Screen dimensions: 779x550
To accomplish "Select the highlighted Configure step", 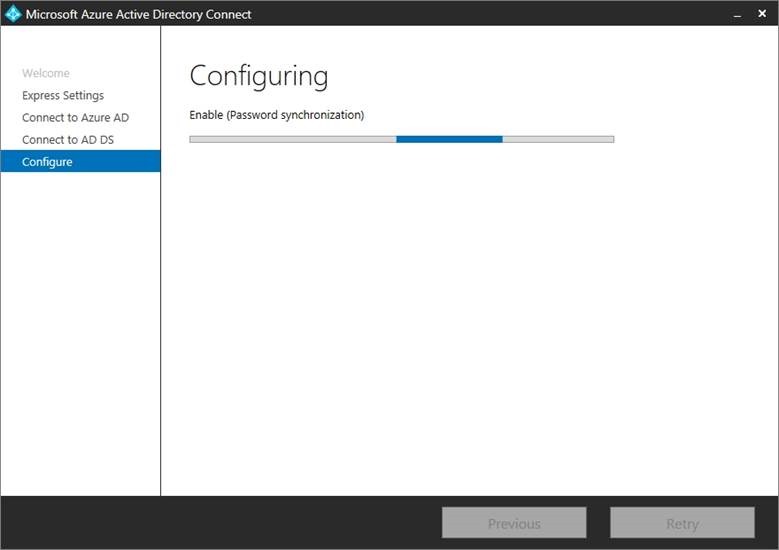I will click(80, 161).
